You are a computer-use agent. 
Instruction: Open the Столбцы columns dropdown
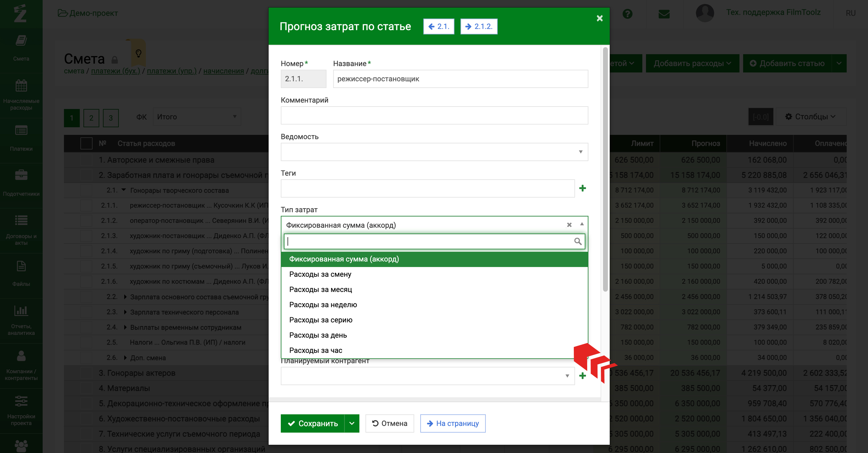click(810, 117)
